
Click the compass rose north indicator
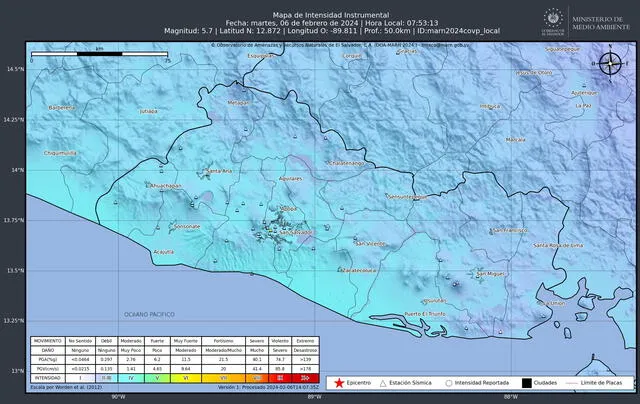tap(611, 66)
